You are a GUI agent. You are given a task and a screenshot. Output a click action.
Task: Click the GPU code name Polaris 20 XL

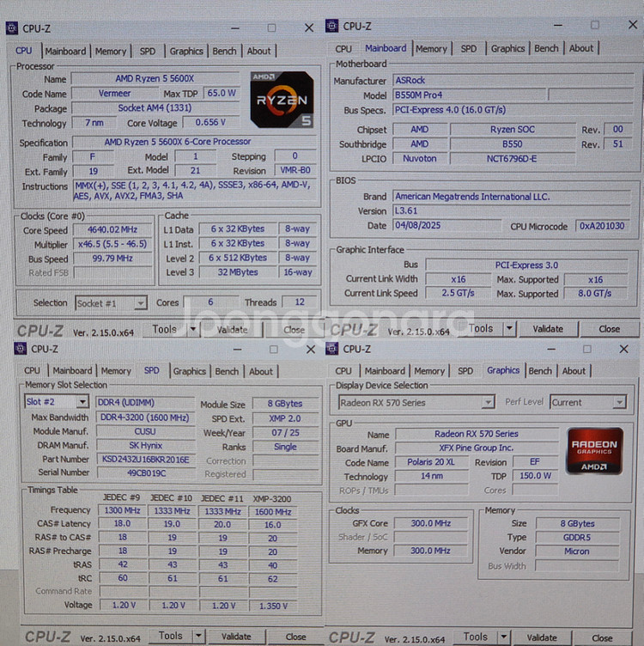(x=431, y=462)
